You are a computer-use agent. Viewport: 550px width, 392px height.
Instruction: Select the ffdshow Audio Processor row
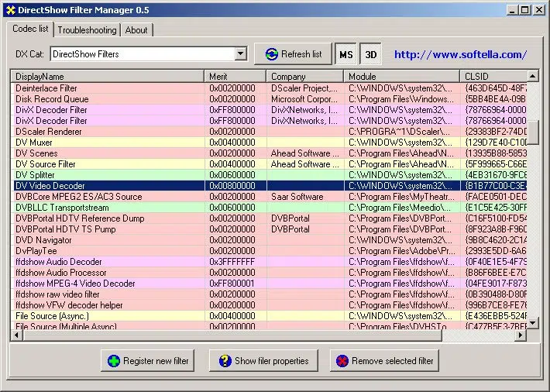[x=270, y=273]
